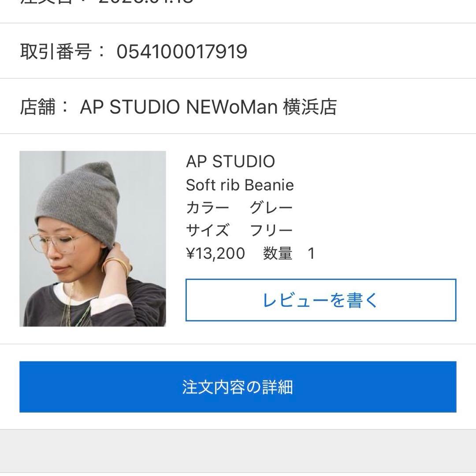This screenshot has width=476, height=476.
Task: Tap the gray footer area below the order
Action: point(238,454)
